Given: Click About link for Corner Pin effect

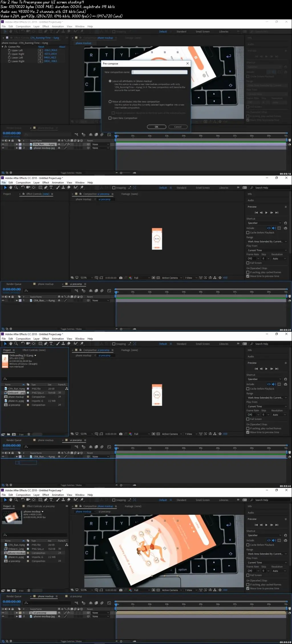Looking at the screenshot, I should pos(62,47).
